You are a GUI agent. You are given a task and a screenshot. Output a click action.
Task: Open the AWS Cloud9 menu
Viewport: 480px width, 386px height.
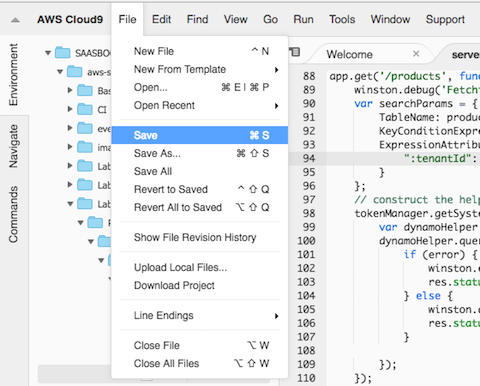70,19
